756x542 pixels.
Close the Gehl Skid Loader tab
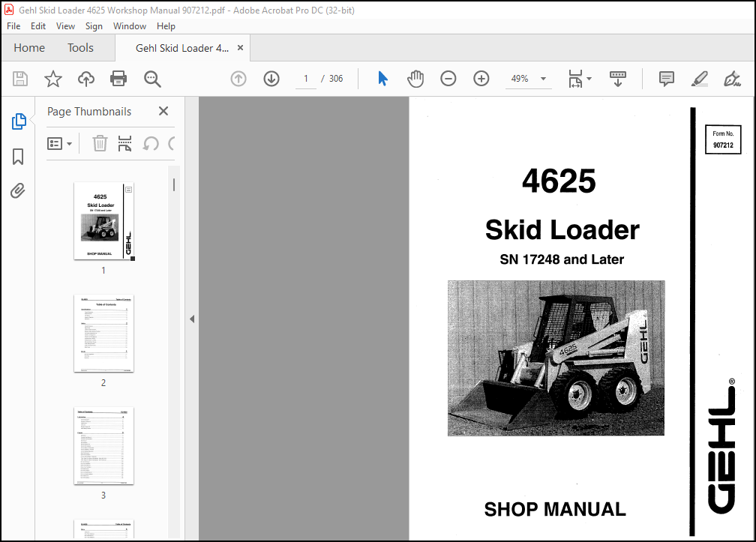[x=240, y=48]
